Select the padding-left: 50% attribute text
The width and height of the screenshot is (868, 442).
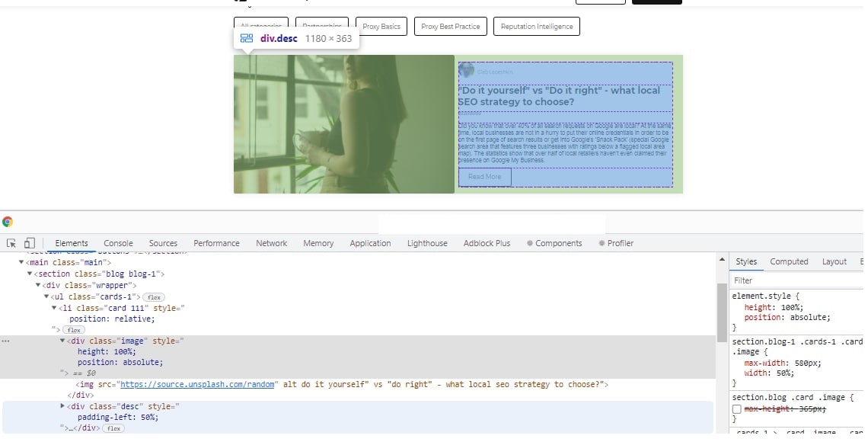(118, 417)
